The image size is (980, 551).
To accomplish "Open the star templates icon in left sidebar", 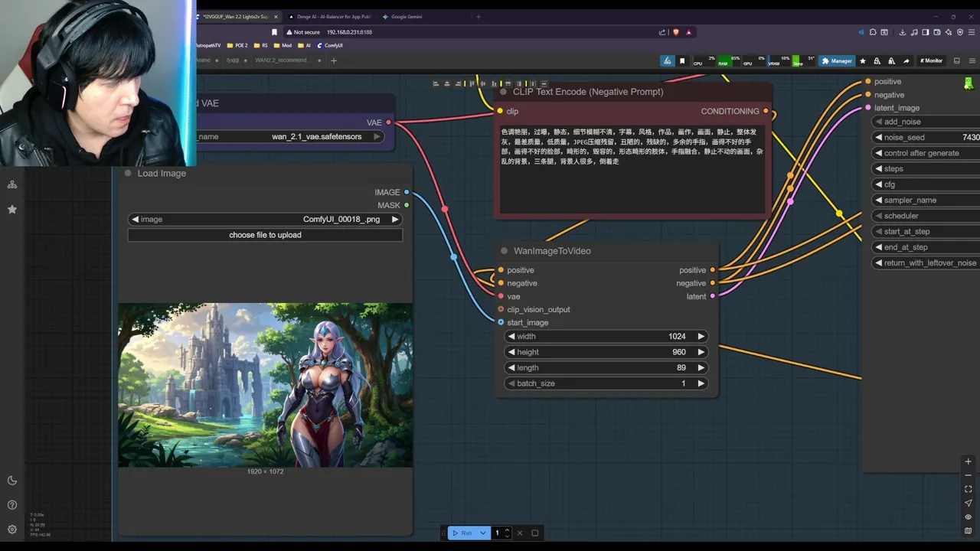I will (12, 209).
